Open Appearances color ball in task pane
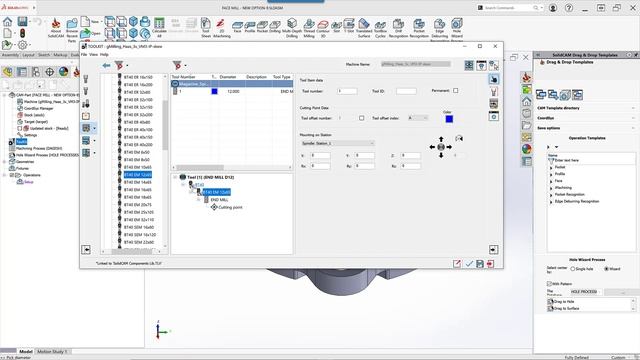Screen dimensions: 640x360 point(527,149)
